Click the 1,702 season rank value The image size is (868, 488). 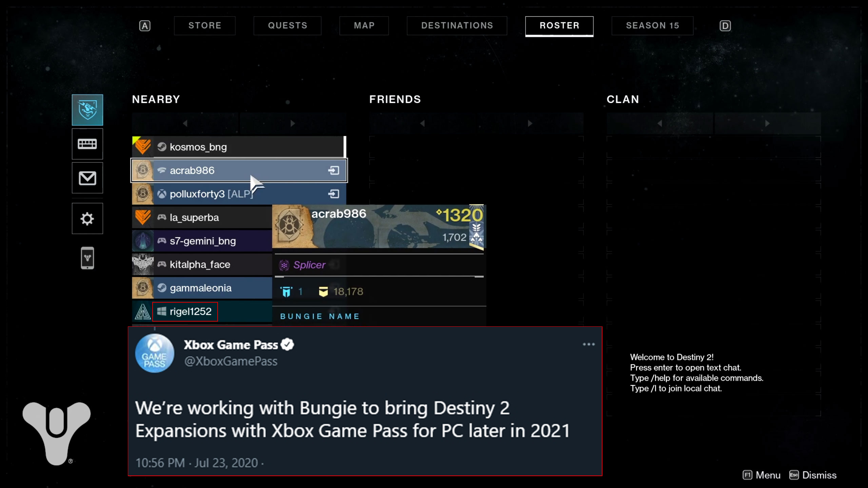click(x=454, y=237)
